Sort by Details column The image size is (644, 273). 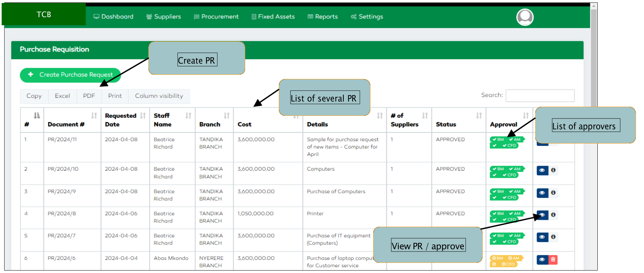[x=344, y=120]
